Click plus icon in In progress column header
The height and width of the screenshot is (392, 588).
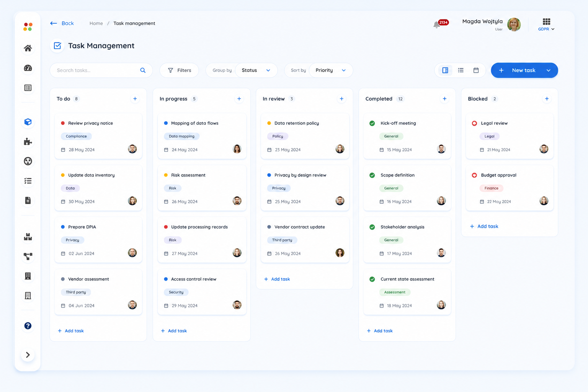point(239,99)
